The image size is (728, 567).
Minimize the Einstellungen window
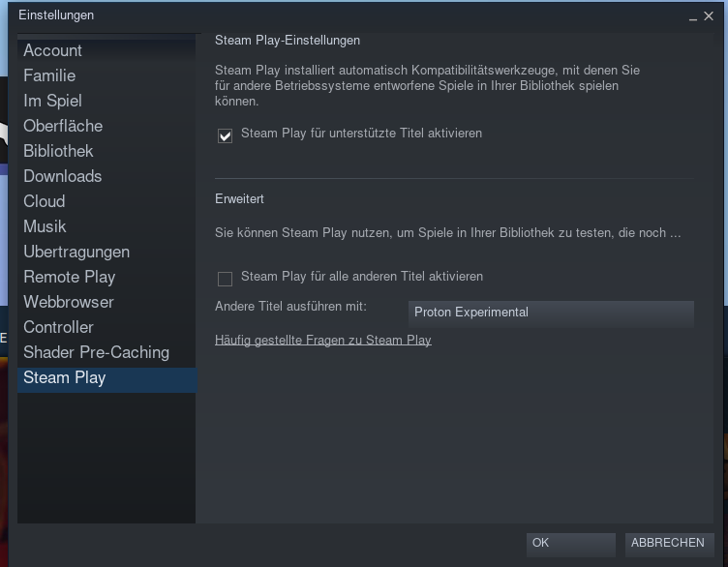click(693, 17)
